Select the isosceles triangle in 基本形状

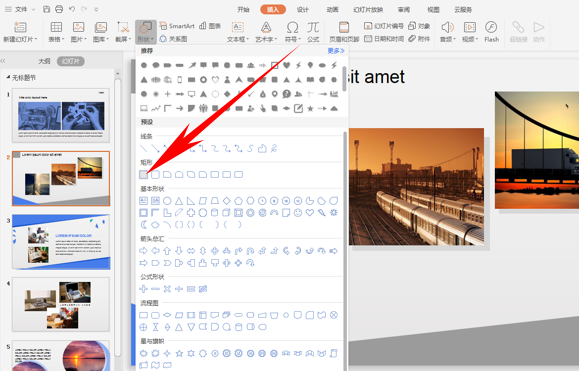pyautogui.click(x=179, y=201)
